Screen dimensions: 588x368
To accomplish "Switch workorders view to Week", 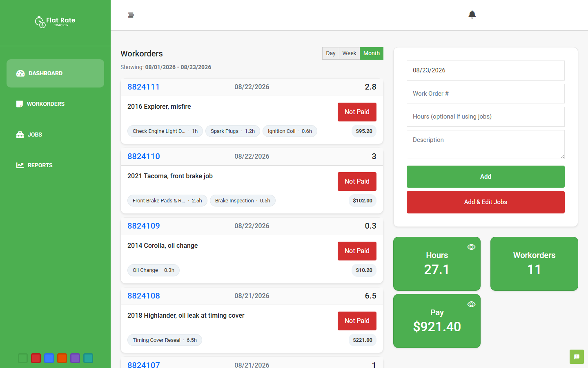I will 349,53.
